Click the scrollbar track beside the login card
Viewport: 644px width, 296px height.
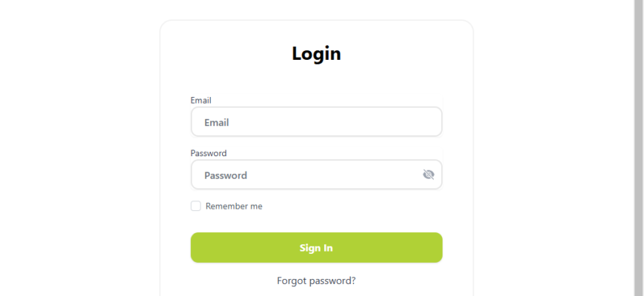[639, 148]
